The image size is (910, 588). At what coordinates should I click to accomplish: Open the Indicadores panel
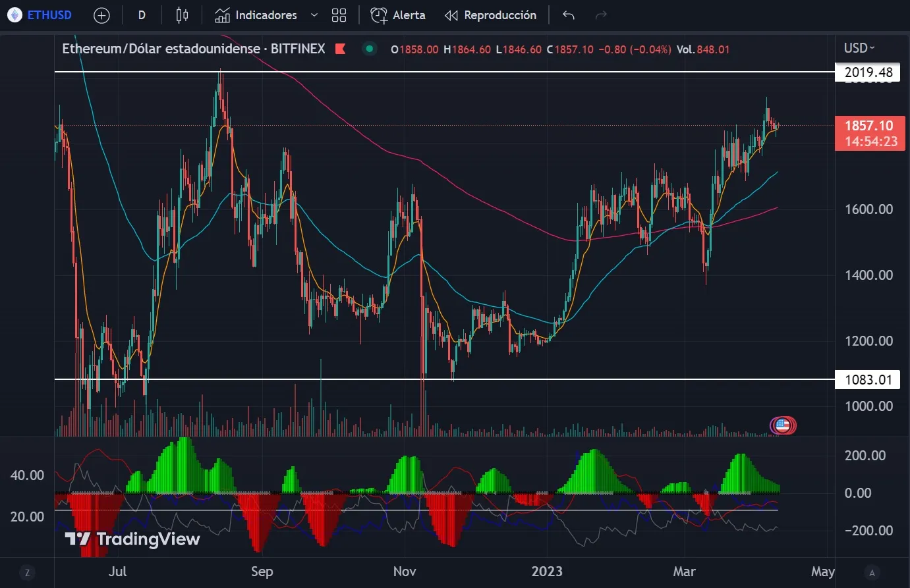[256, 15]
